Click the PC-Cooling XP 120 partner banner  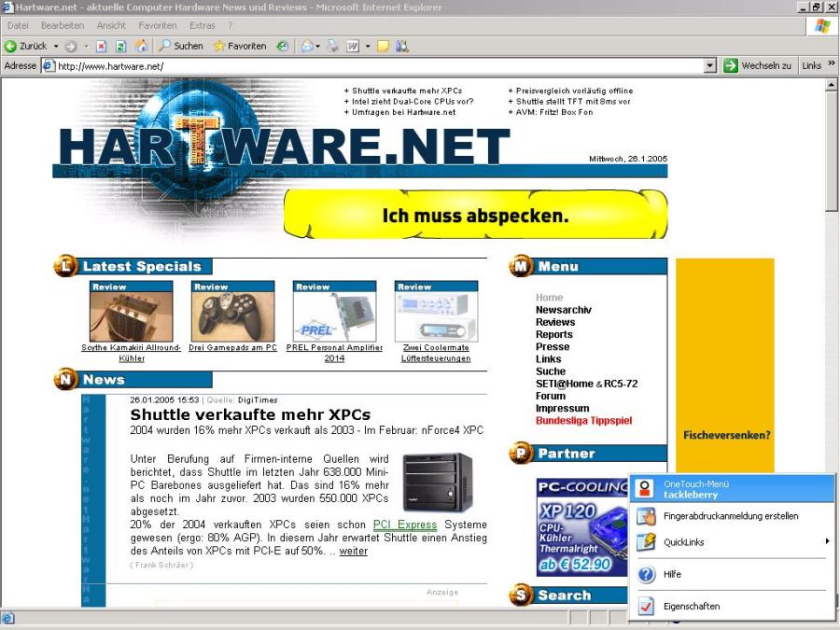pos(582,527)
